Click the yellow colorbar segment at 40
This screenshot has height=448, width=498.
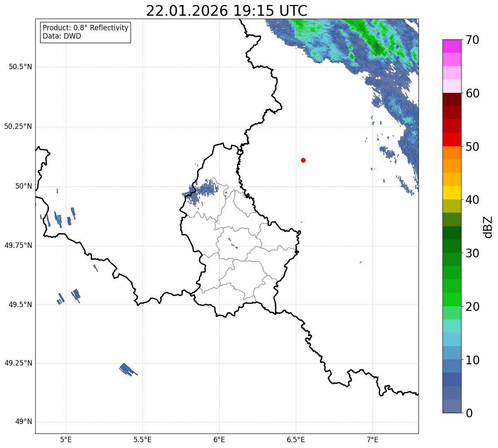click(452, 193)
